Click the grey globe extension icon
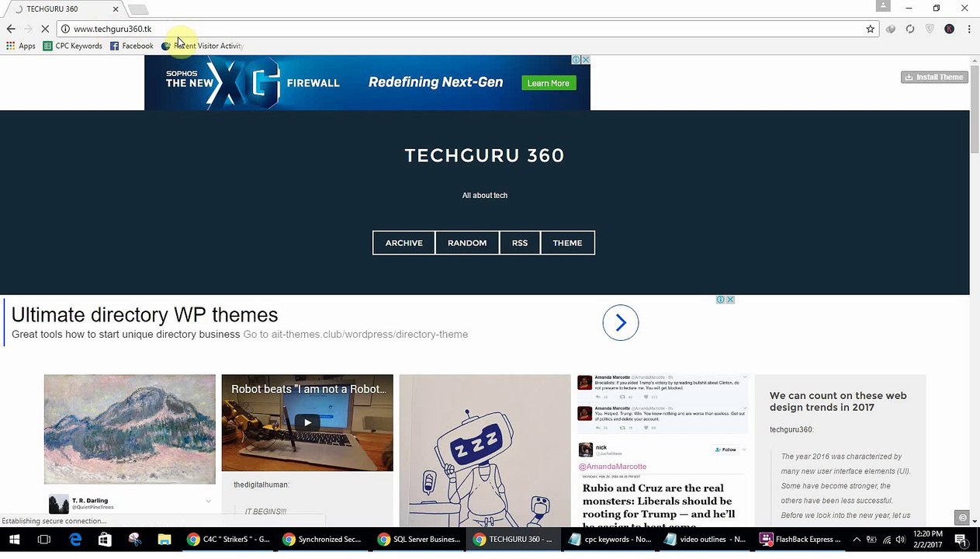The image size is (980, 559). 891,29
